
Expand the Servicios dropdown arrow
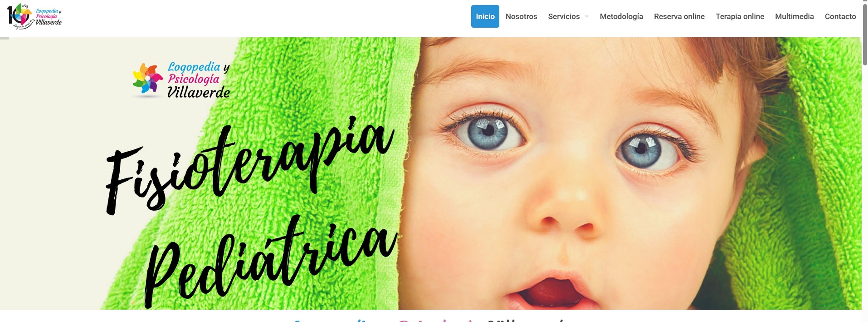(x=587, y=16)
